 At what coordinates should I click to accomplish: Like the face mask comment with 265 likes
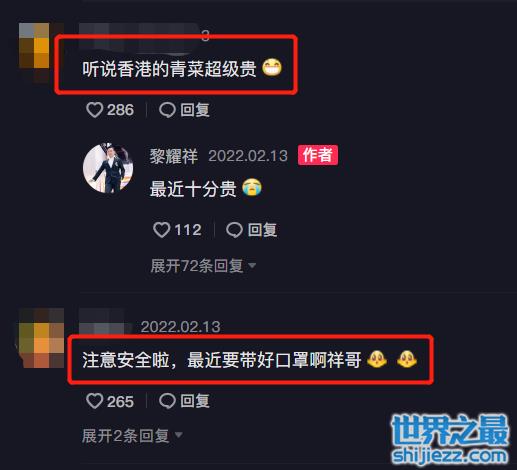[95, 401]
